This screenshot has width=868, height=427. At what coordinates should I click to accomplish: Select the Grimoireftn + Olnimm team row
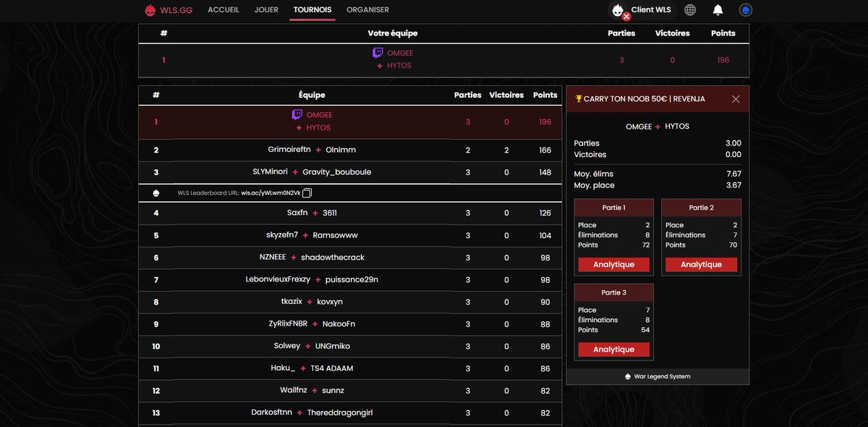(x=350, y=151)
